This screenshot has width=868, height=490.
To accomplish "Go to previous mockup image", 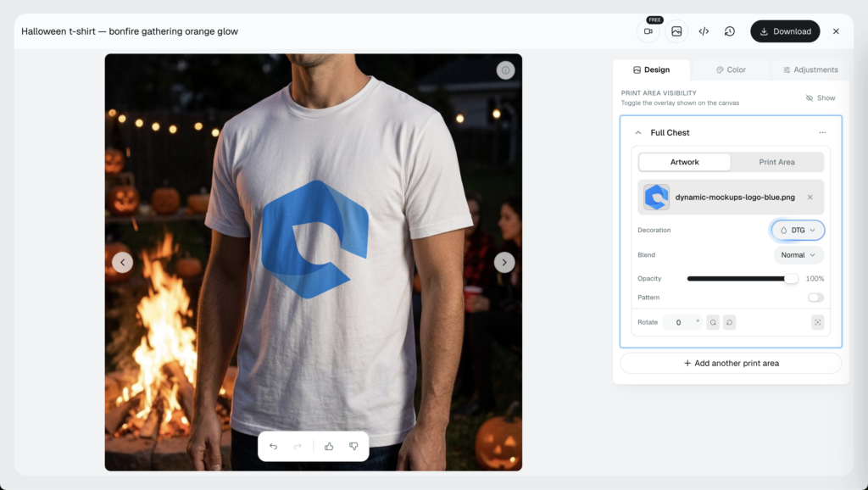I will [x=122, y=263].
